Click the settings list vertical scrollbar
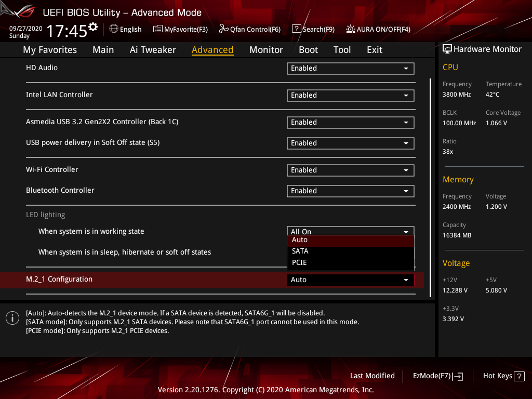Viewport: 532px width, 399px height. tap(430, 188)
